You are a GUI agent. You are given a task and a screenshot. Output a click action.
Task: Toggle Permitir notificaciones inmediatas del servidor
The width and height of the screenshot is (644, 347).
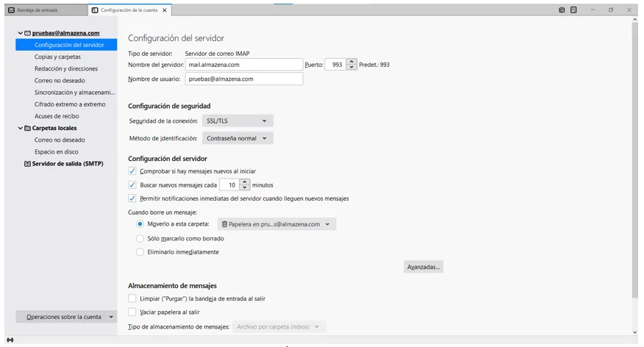click(132, 198)
